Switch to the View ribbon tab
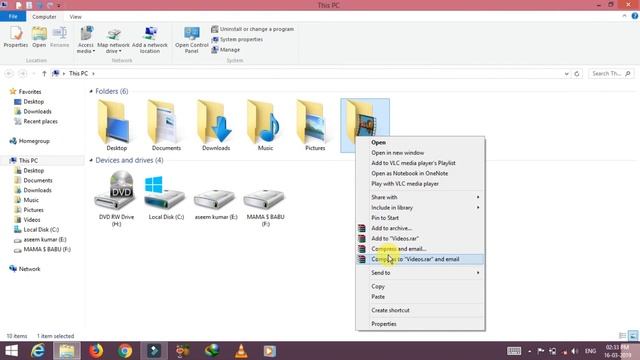 pos(76,17)
